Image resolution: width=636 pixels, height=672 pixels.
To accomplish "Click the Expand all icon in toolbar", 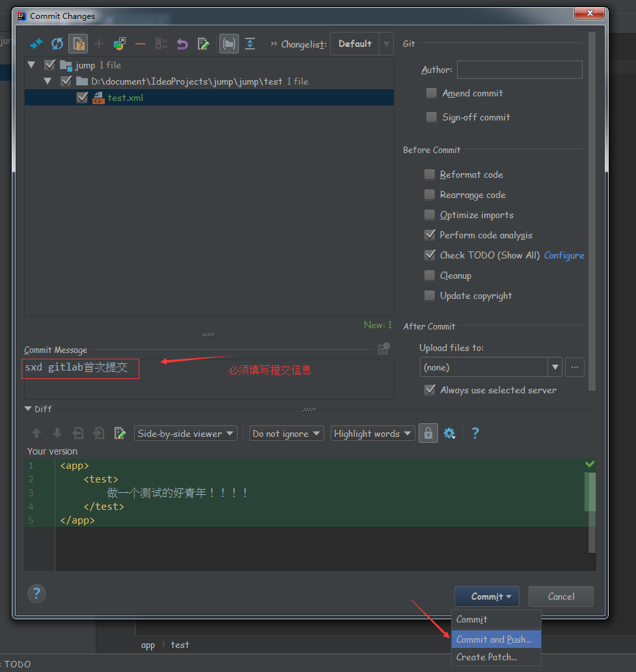I will pyautogui.click(x=250, y=44).
